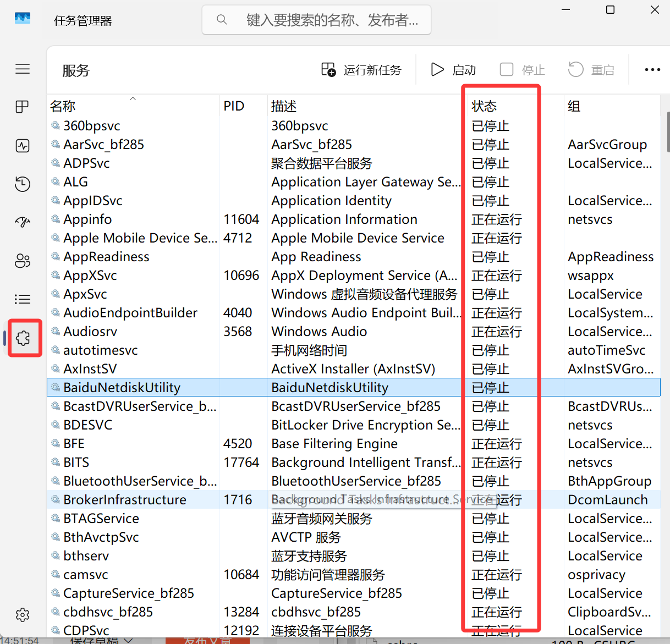The image size is (670, 644).
Task: Click the 启动 service button
Action: pos(453,70)
